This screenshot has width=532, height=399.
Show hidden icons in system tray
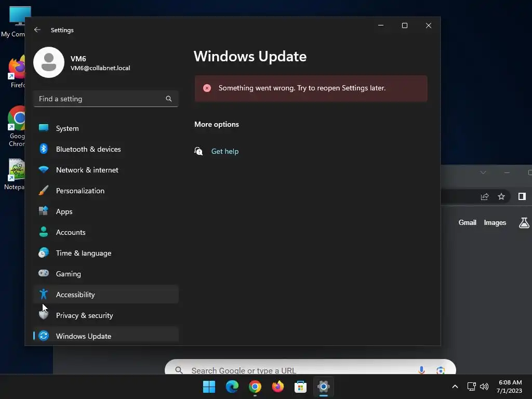click(x=455, y=387)
